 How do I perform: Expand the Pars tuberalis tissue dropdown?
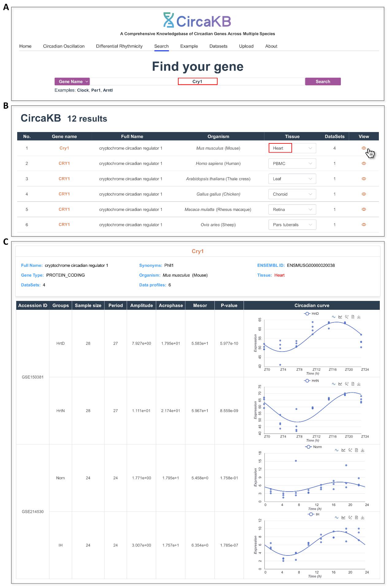point(310,225)
